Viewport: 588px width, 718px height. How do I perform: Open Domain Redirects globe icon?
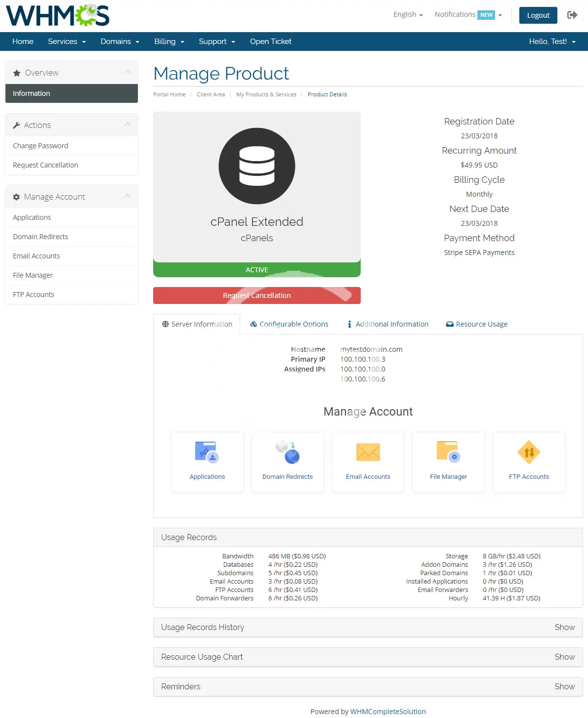coord(288,452)
